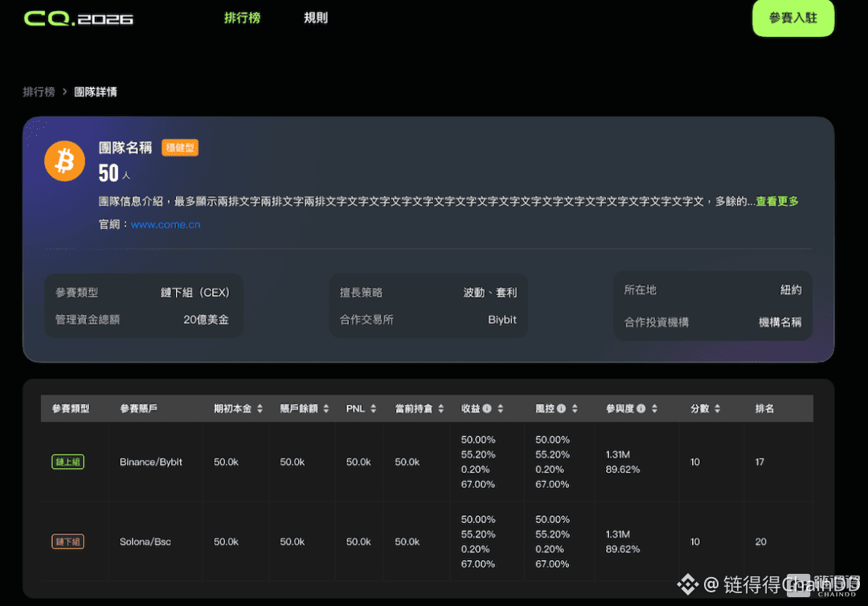The image size is (868, 606).
Task: Open the info icon beside 收益 column
Action: [488, 407]
